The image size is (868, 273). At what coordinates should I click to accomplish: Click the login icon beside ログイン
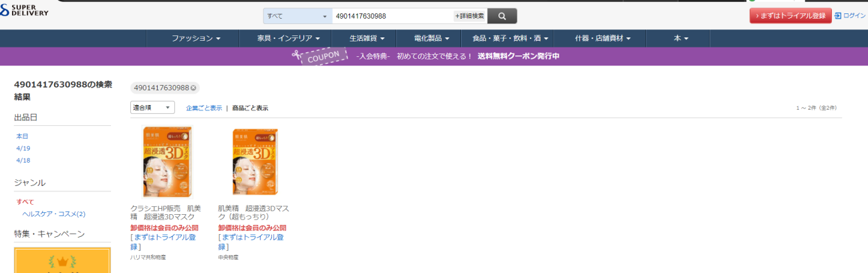(x=838, y=15)
